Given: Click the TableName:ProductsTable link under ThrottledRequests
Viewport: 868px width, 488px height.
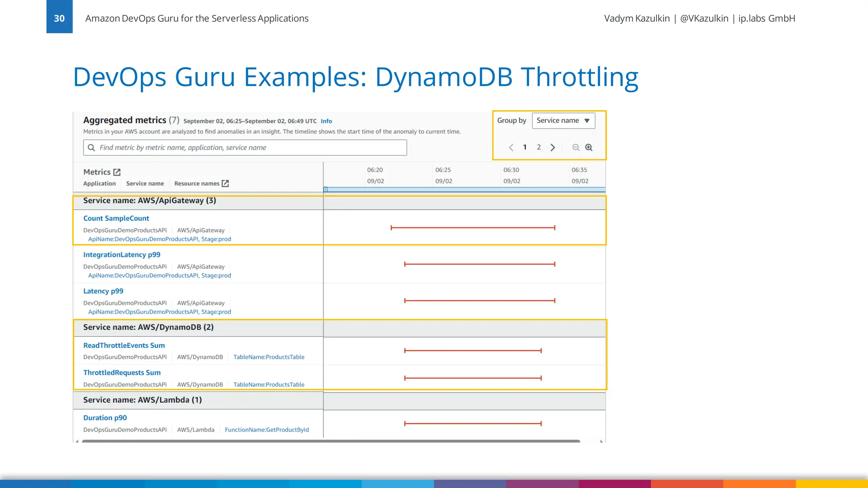Looking at the screenshot, I should (269, 385).
